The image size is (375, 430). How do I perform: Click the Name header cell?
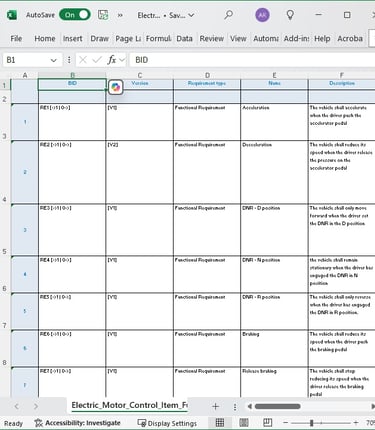(274, 85)
